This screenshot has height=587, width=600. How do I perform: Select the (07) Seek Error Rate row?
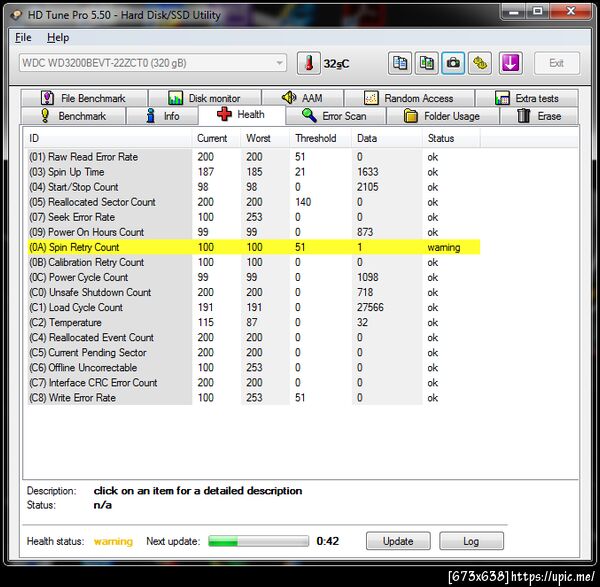pos(254,217)
